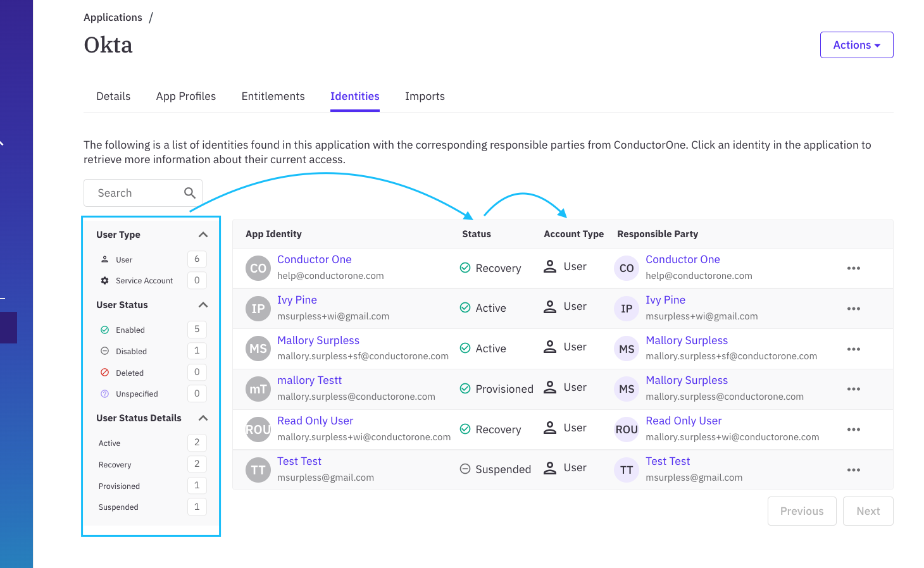Click the App Identity column header
924x568 pixels.
coord(273,234)
